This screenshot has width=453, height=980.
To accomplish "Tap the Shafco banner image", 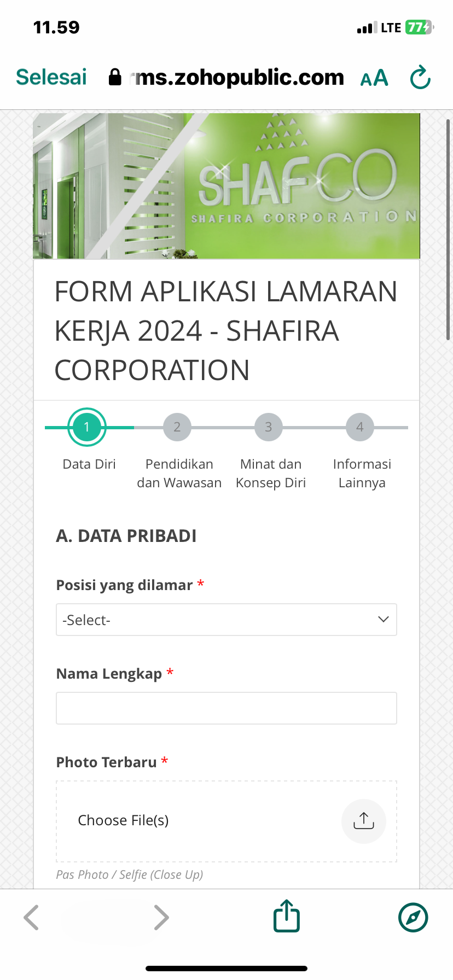I will point(226,186).
